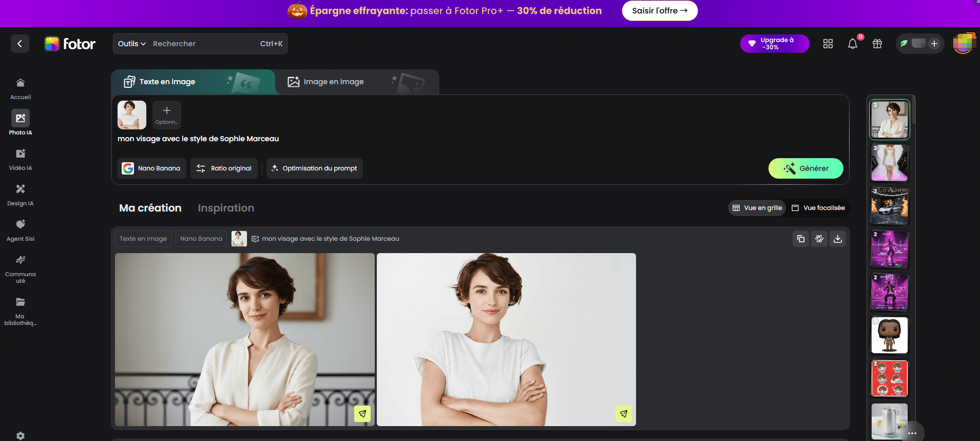
Task: Select history thumbnail with Louis Vuitton car
Action: pos(890,206)
